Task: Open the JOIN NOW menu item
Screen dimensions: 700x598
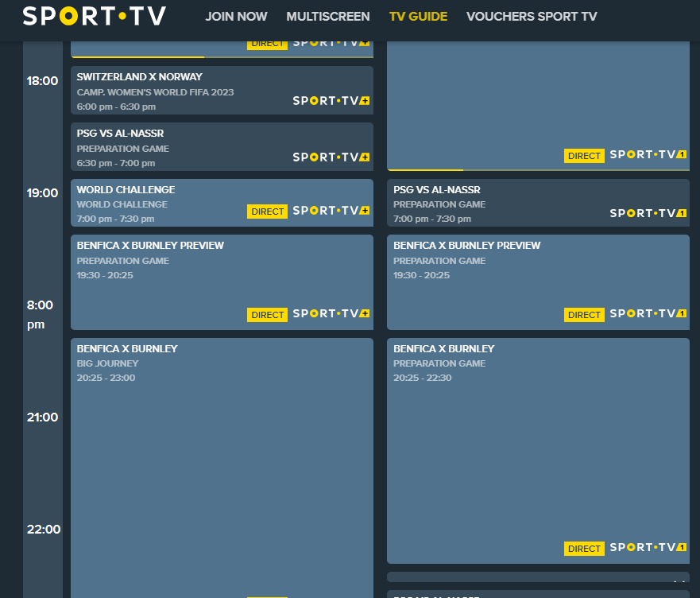Action: pos(236,17)
